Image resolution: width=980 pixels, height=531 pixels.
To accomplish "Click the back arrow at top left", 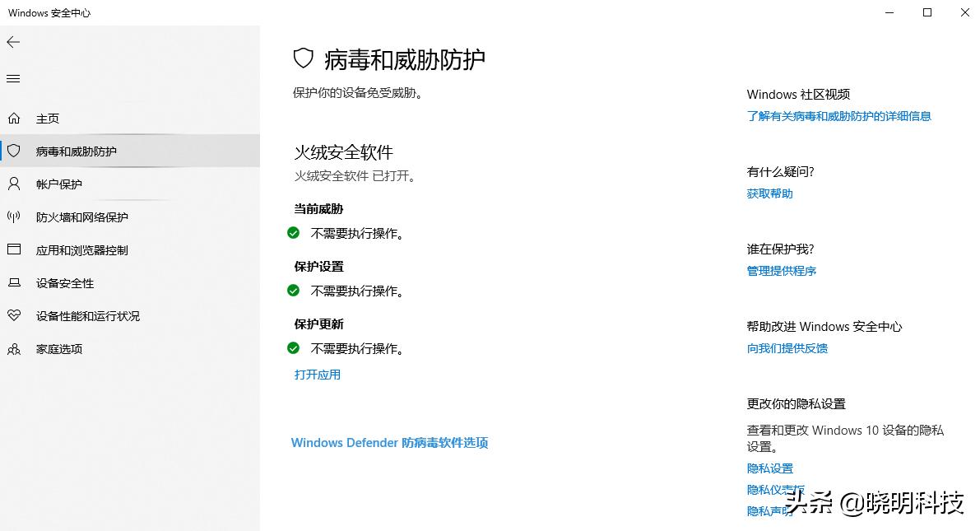I will point(13,41).
